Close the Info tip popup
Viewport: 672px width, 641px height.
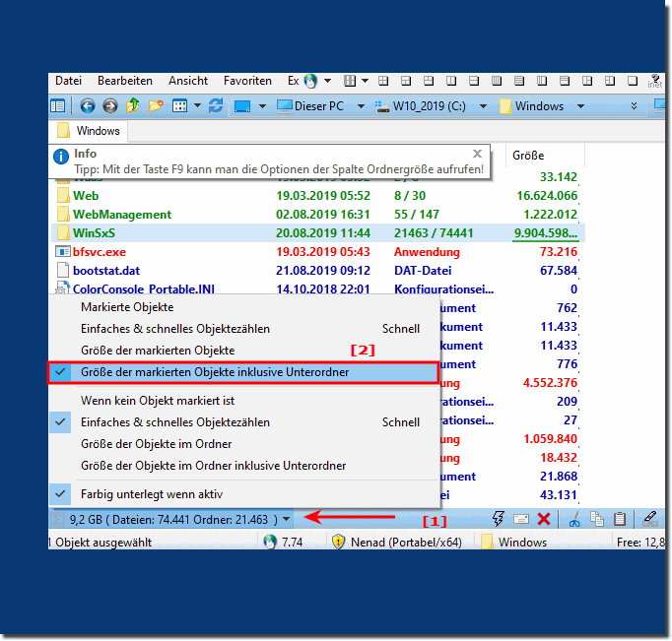477,154
